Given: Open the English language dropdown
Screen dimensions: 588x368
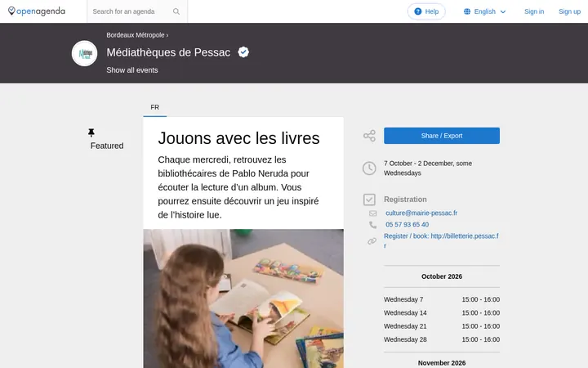Looking at the screenshot, I should click(x=484, y=11).
